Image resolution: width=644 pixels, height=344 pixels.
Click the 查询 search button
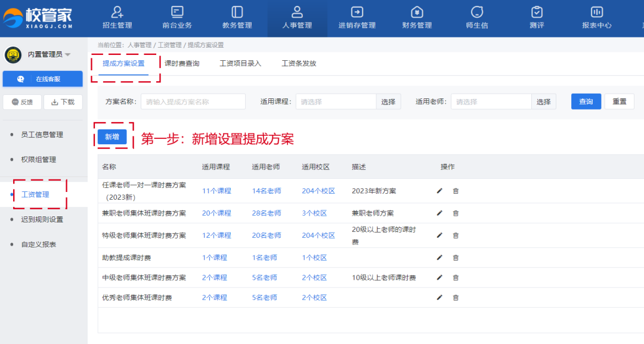point(586,102)
